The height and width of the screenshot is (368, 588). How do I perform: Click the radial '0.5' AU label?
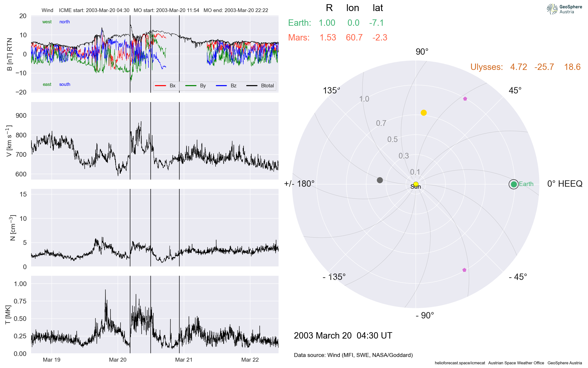[x=392, y=139]
